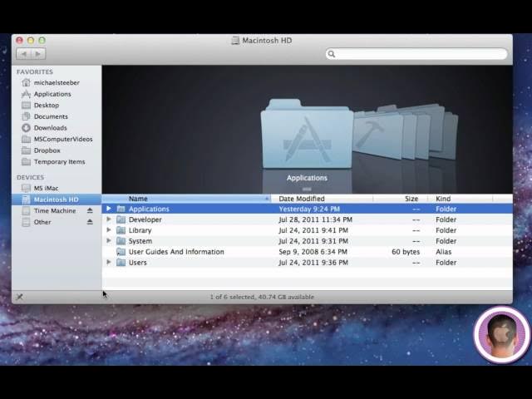Select the Other drive in sidebar
532x399 pixels.
[x=36, y=222]
